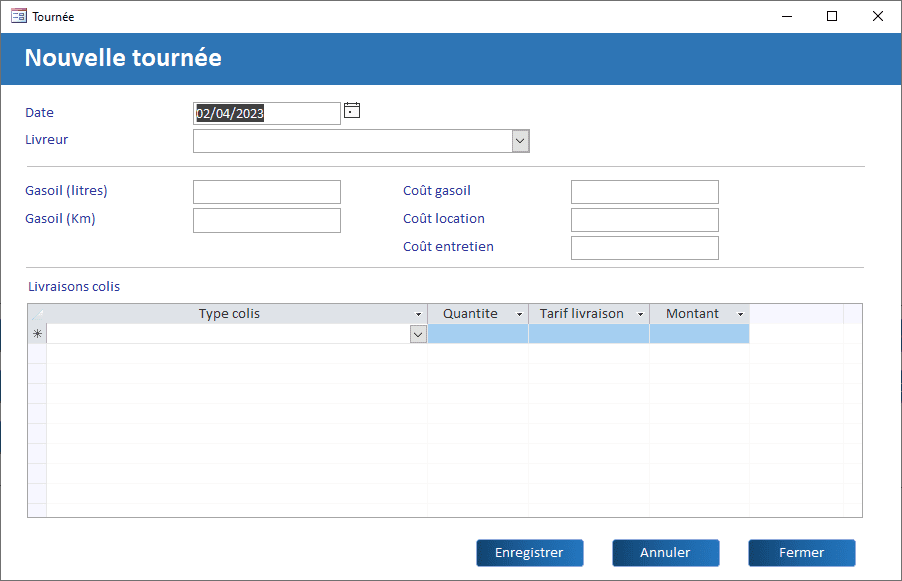Click the Fermer button
Screen dimensions: 902x581
coord(801,553)
